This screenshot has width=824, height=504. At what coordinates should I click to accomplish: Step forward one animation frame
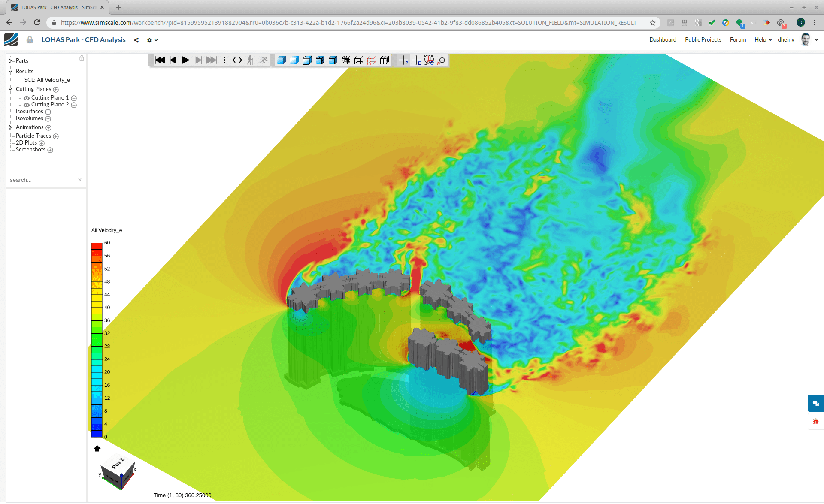(198, 60)
